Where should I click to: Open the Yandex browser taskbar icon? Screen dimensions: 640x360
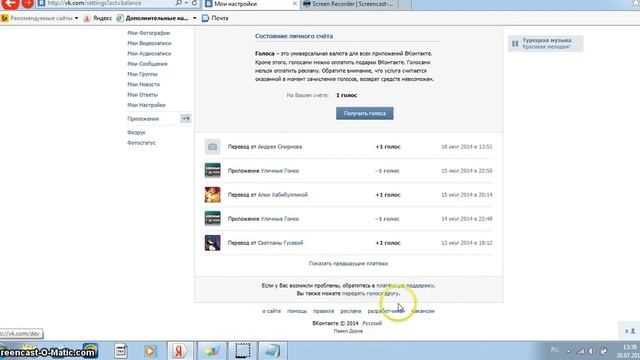179,351
